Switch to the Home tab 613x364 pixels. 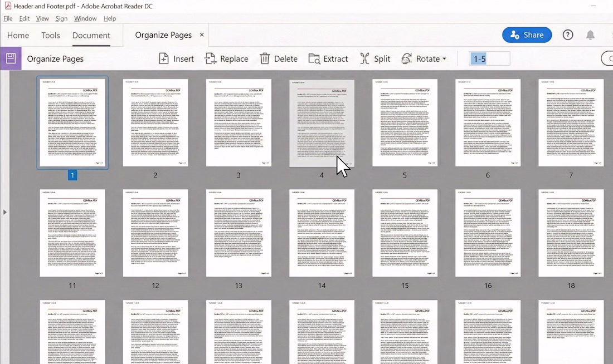[x=18, y=35]
